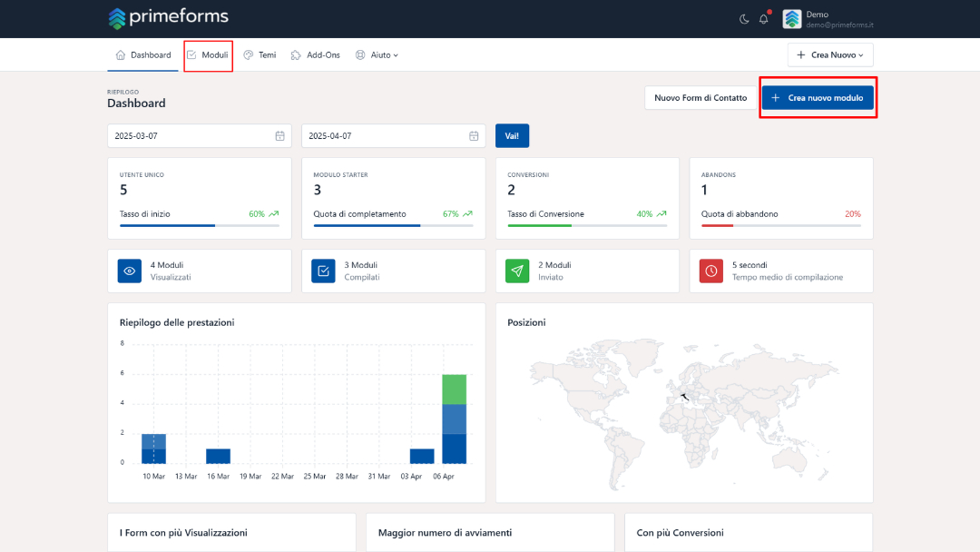Image resolution: width=980 pixels, height=552 pixels.
Task: Open notifications bell
Action: click(x=764, y=19)
